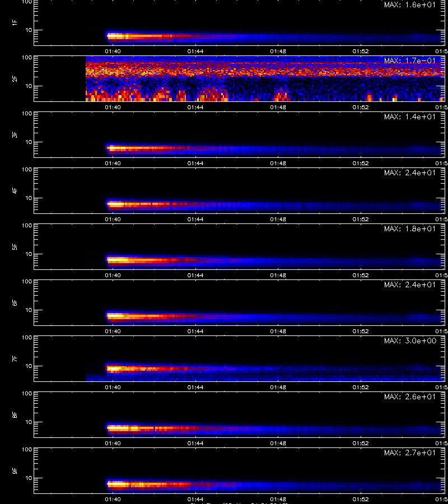Click the 10 y-axis label of panel 2F
This screenshot has height=504, width=448.
[29, 86]
